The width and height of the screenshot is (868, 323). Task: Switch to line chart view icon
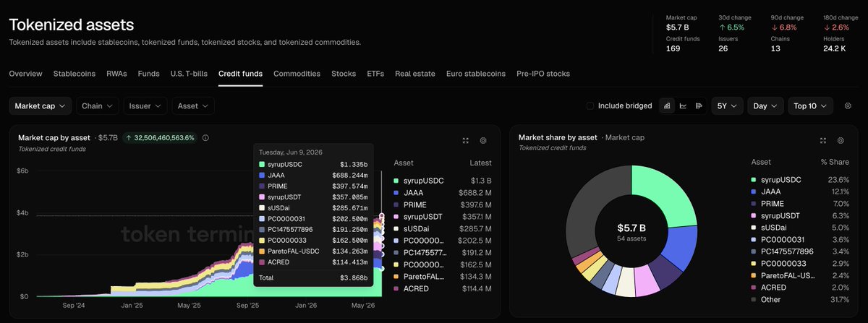pyautogui.click(x=683, y=105)
